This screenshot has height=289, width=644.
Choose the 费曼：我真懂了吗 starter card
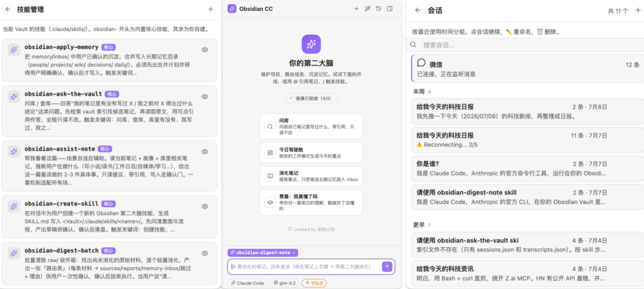click(x=311, y=202)
